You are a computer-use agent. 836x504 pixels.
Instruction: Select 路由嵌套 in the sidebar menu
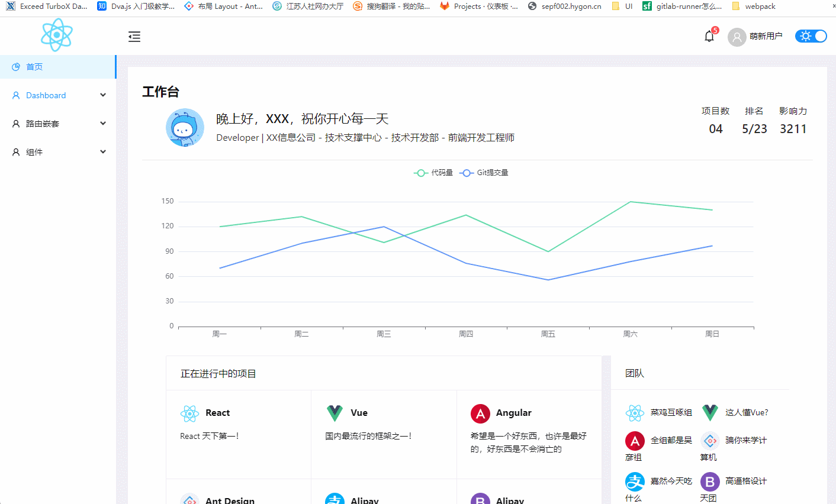pyautogui.click(x=58, y=124)
